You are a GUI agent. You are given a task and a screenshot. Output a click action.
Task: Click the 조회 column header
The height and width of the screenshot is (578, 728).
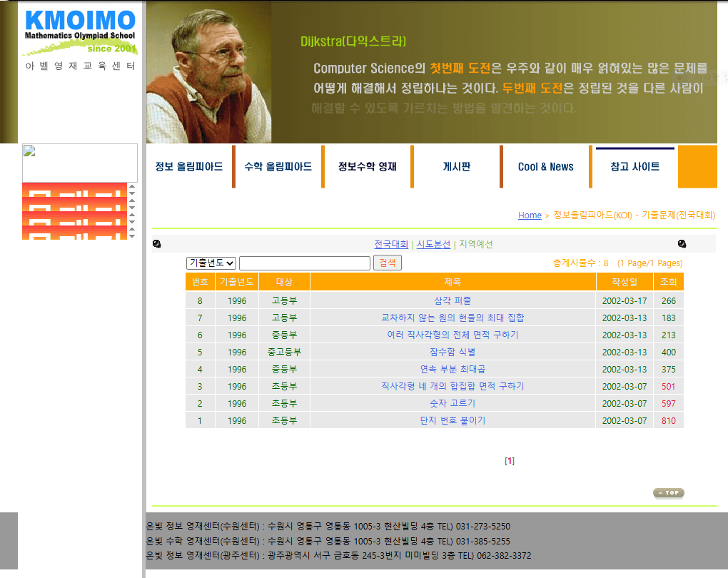pyautogui.click(x=669, y=282)
